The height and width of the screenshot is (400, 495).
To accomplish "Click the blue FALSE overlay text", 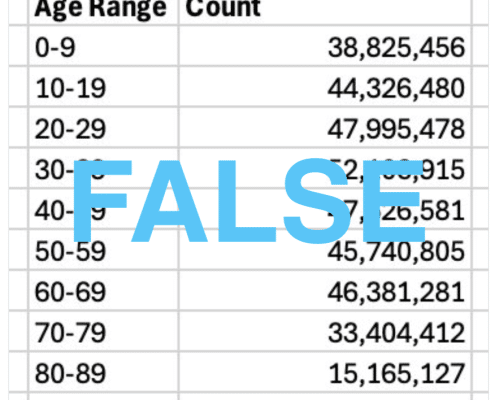I will [x=249, y=201].
